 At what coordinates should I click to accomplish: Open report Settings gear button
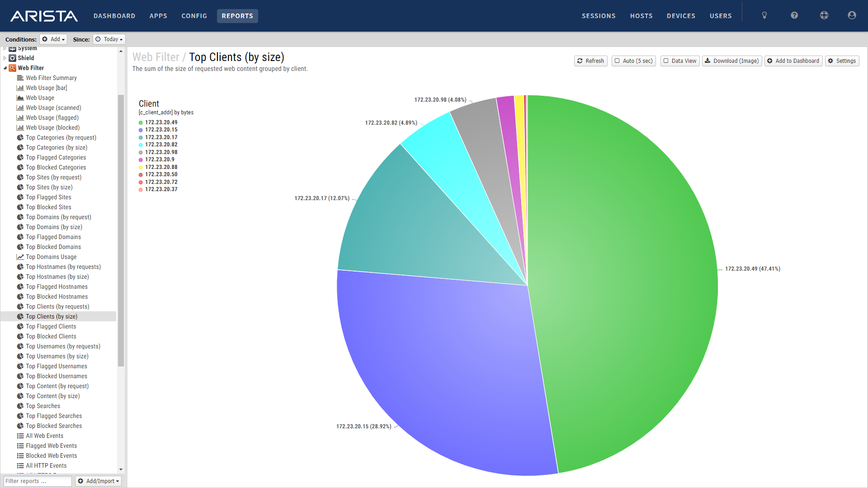(842, 61)
